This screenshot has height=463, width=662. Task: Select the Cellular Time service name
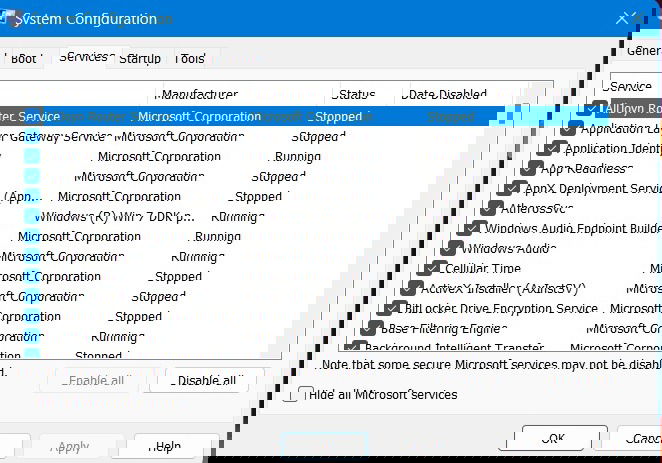coord(483,268)
